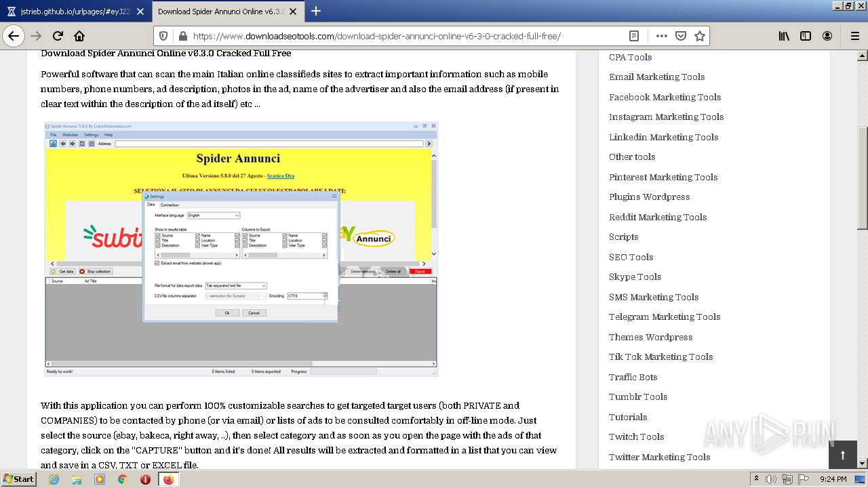Open the Tutorials category
Screen dimensions: 868x488
[x=628, y=417]
